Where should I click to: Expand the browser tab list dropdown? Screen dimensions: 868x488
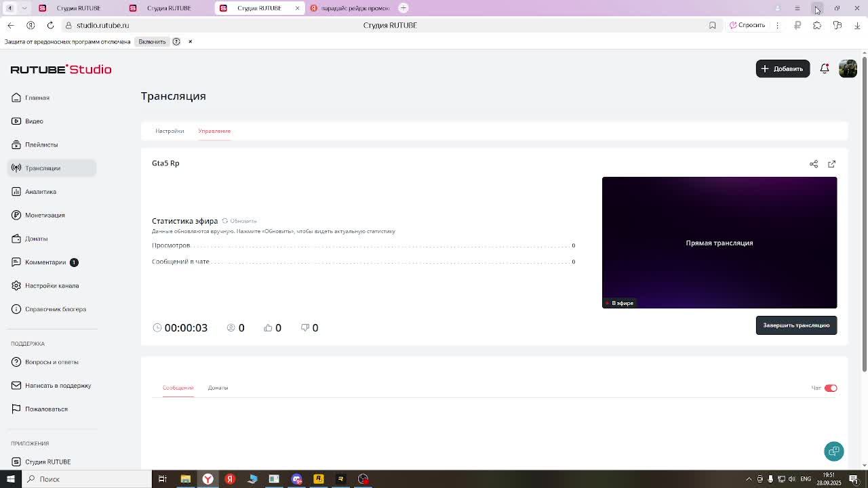tap(24, 8)
